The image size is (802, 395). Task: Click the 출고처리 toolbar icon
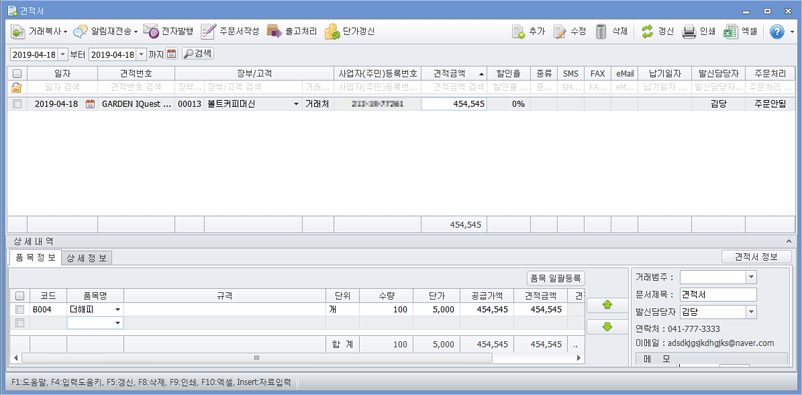coord(274,32)
